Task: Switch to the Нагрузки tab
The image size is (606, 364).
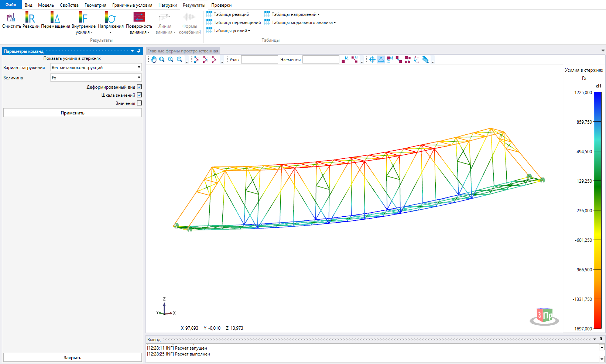Action: pyautogui.click(x=168, y=5)
